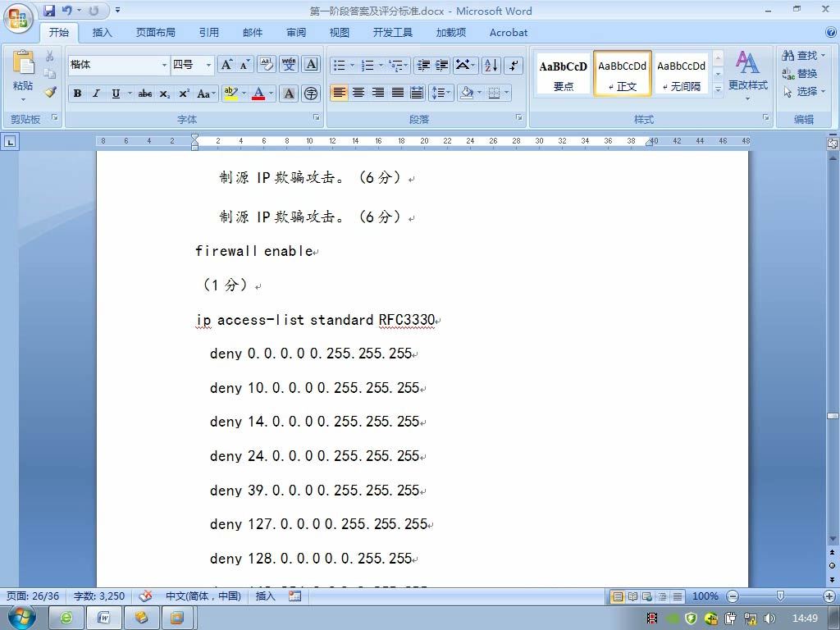Toggle left alignment button

click(x=339, y=93)
